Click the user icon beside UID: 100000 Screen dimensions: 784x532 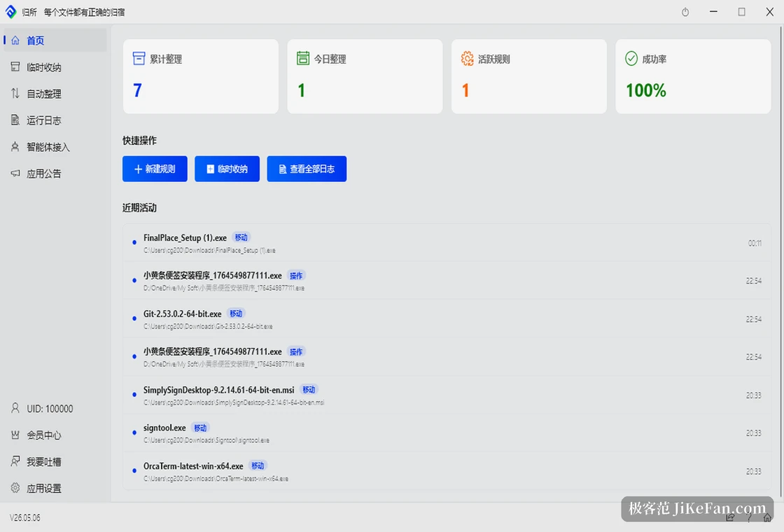[15, 408]
